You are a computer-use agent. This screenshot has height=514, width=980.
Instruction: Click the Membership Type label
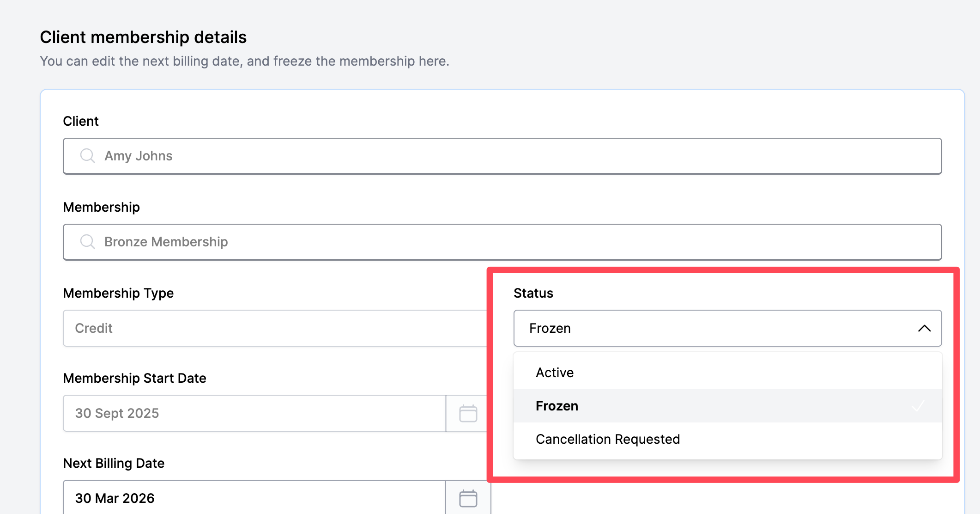coord(118,293)
